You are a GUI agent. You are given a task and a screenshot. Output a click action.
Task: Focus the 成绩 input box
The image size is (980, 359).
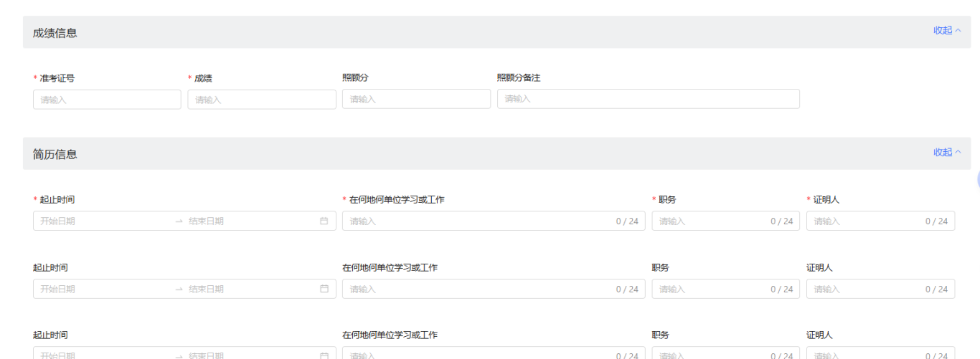click(x=261, y=100)
